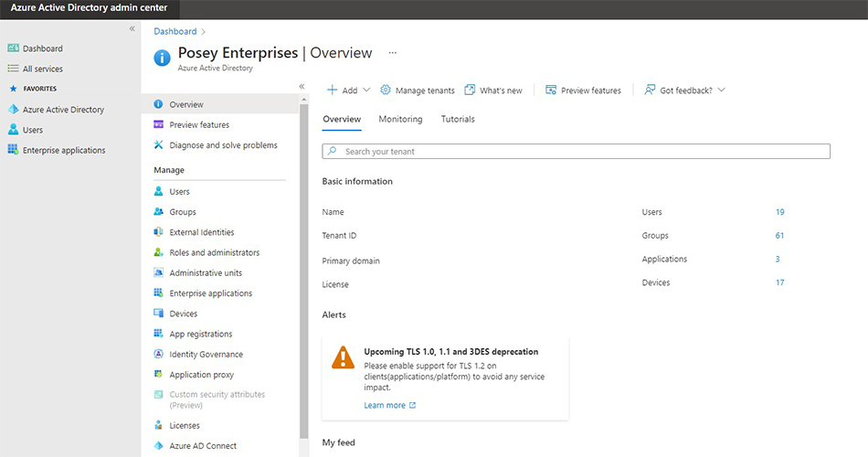Click the Application proxy icon
The width and height of the screenshot is (868, 457).
click(158, 374)
